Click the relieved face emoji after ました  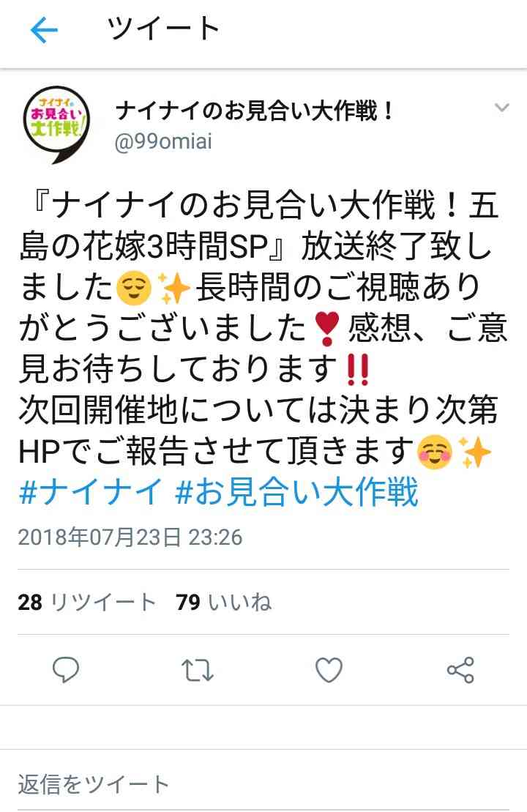pyautogui.click(x=134, y=288)
